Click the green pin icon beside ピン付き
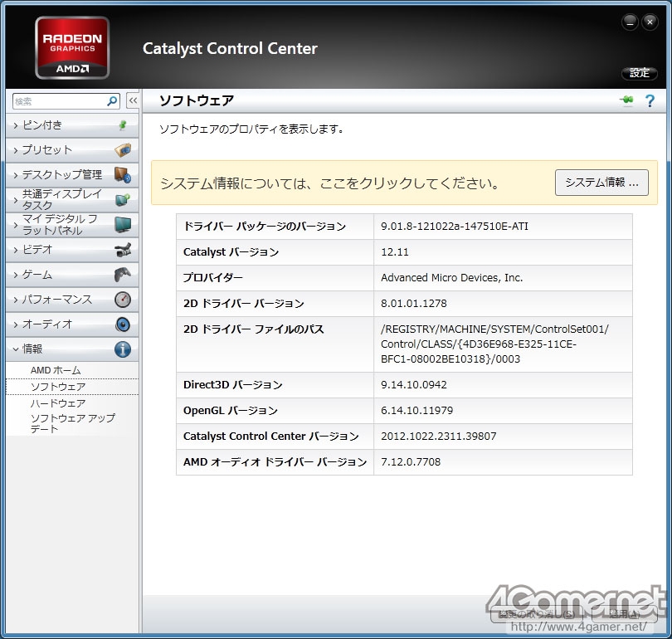The width and height of the screenshot is (672, 639). (x=123, y=125)
